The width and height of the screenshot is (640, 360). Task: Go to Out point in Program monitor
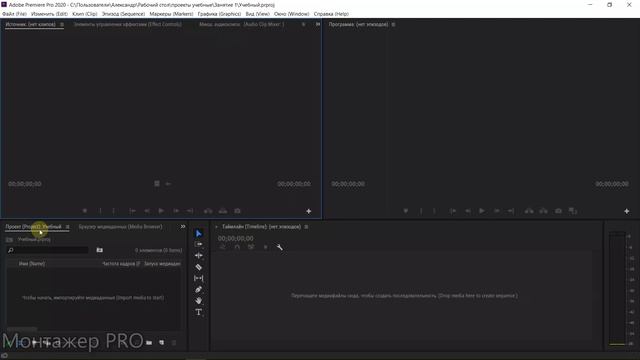[511, 211]
